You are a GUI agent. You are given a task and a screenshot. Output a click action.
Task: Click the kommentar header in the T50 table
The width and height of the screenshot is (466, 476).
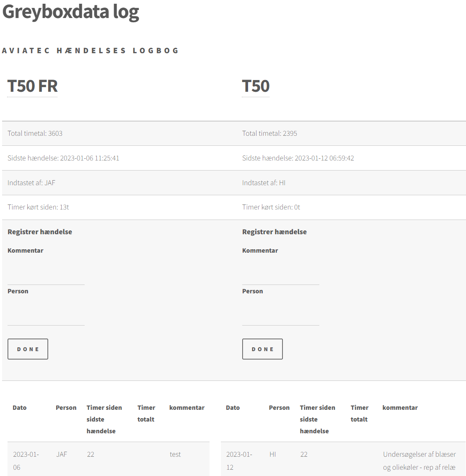(400, 408)
